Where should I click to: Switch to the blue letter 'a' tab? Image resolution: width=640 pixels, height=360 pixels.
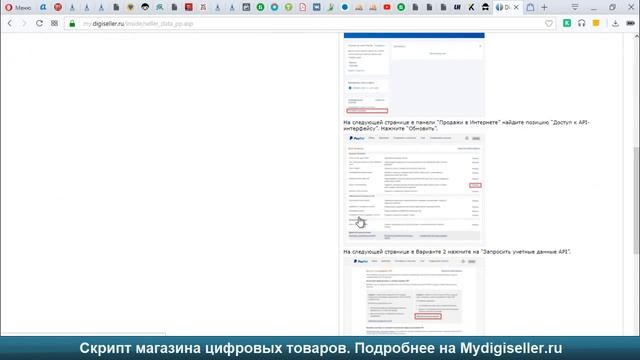tap(43, 7)
